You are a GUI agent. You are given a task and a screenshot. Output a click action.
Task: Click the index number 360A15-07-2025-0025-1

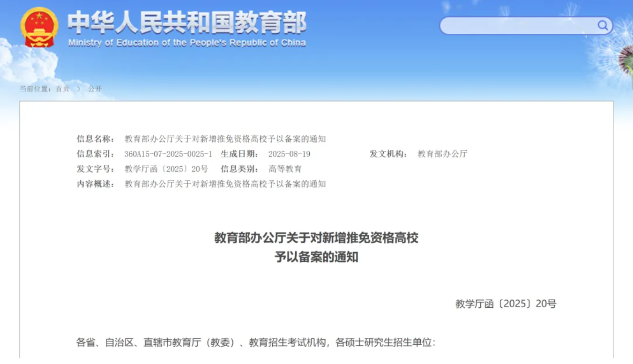click(x=168, y=154)
